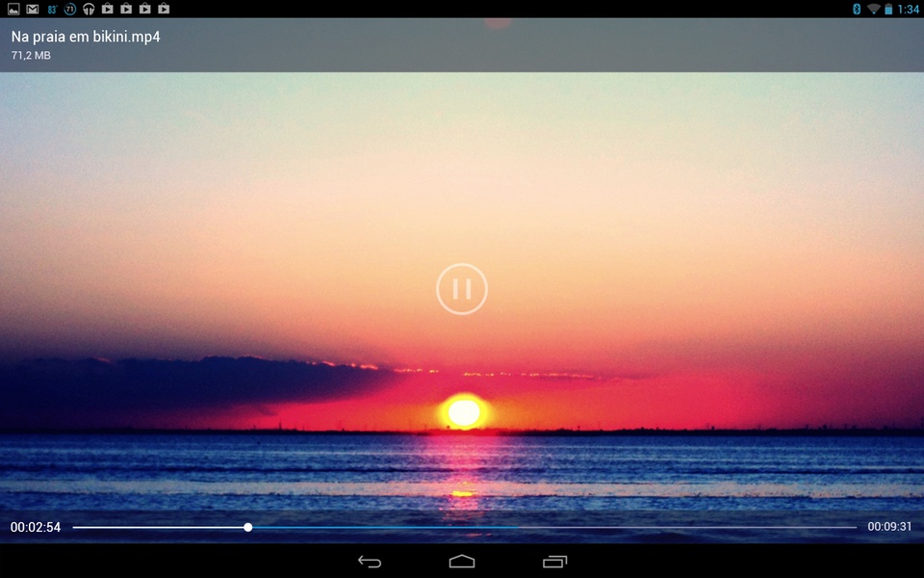
Task: Tap the total duration 00:09:31 label
Action: point(889,527)
